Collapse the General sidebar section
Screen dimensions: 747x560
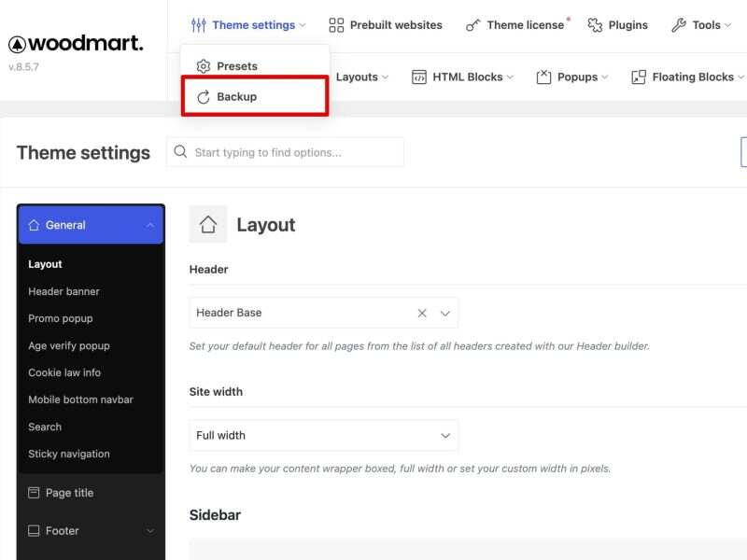150,225
